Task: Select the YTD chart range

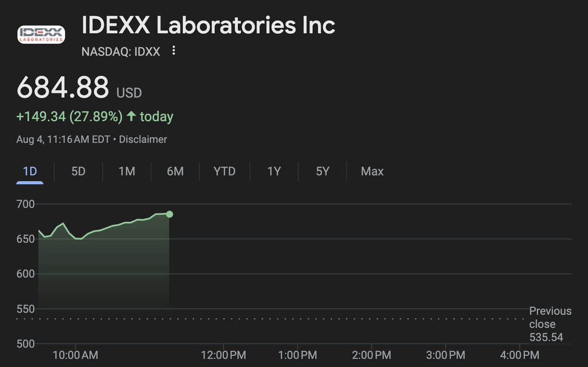Action: [x=225, y=171]
